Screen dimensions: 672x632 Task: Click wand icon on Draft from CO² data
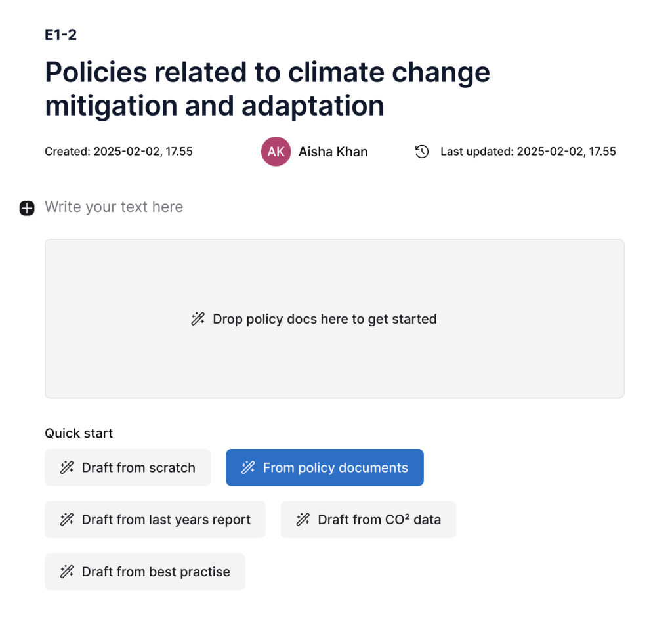pyautogui.click(x=303, y=520)
